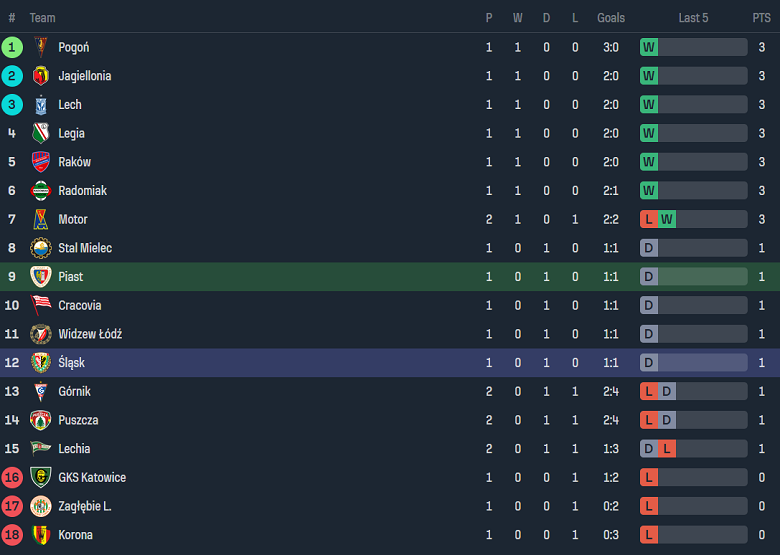The width and height of the screenshot is (780, 555).
Task: Click the Widzew Łódź club crest
Action: 41,334
